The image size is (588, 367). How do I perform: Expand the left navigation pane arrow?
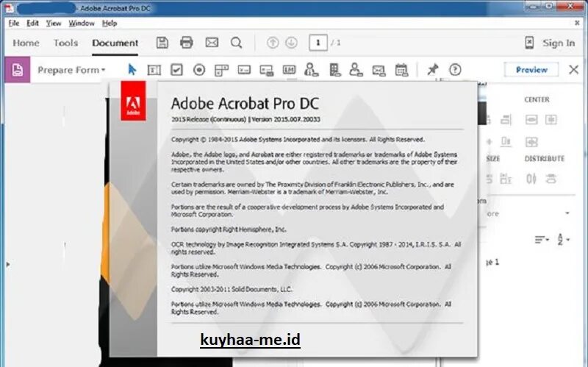coord(8,265)
